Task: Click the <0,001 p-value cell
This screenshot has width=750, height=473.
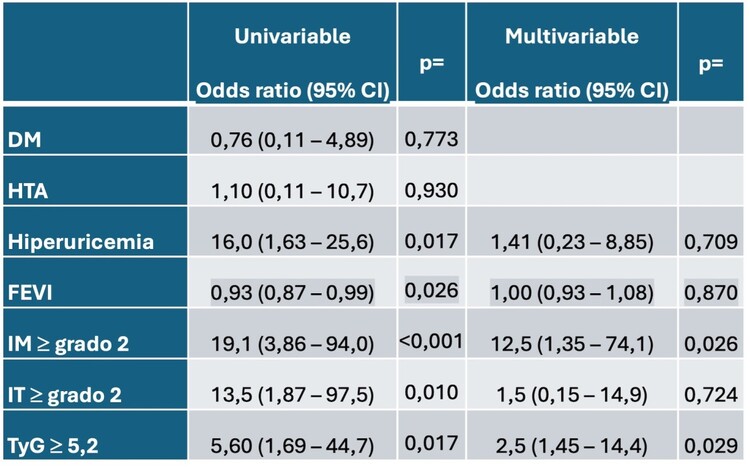Action: (x=431, y=341)
